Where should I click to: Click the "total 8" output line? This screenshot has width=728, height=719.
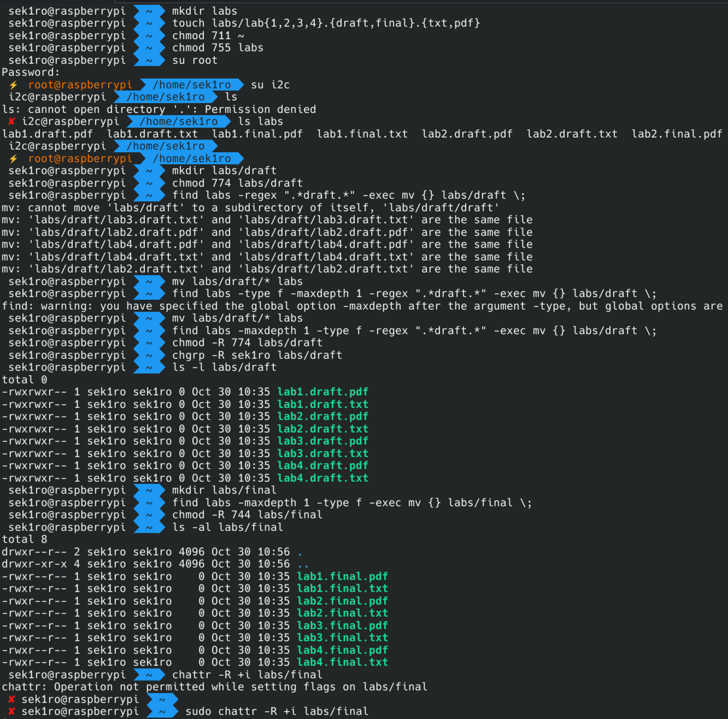(x=24, y=539)
